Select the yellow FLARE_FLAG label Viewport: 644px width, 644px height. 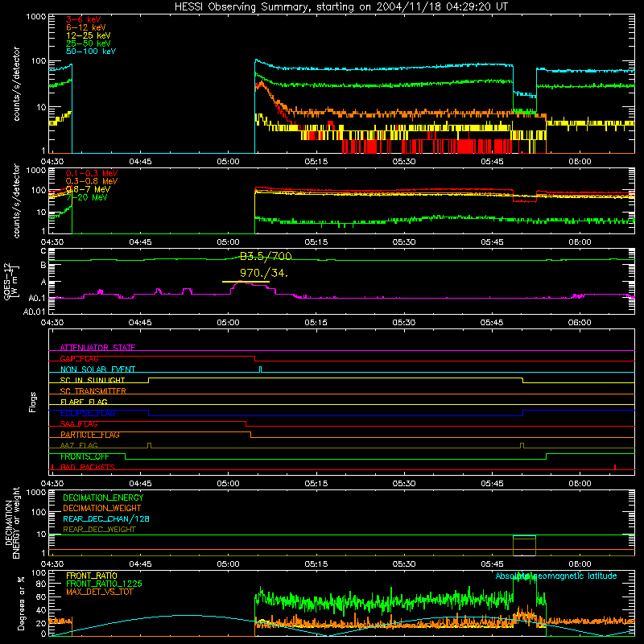[84, 402]
